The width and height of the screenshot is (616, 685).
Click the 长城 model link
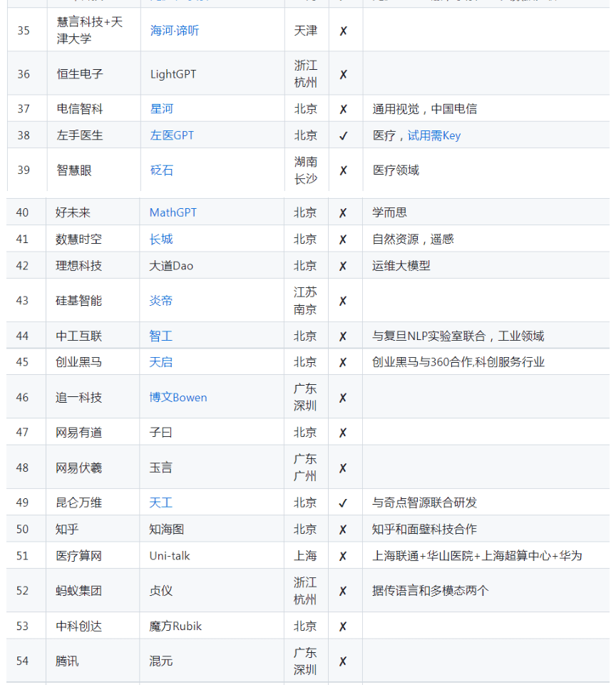[x=161, y=239]
